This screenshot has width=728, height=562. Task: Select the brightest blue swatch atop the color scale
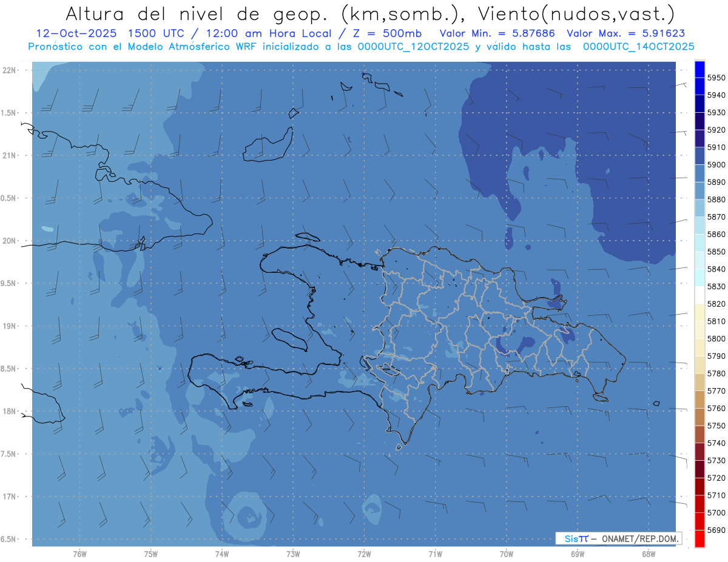click(699, 69)
